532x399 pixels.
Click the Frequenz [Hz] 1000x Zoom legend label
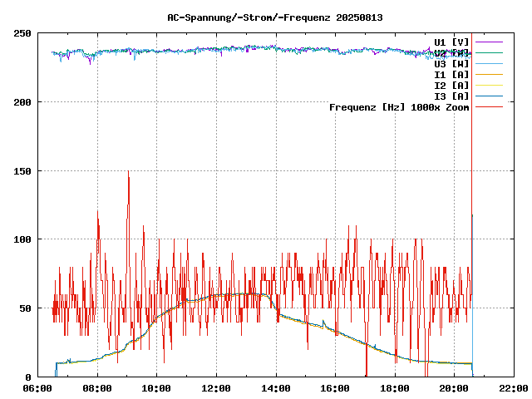pos(399,107)
